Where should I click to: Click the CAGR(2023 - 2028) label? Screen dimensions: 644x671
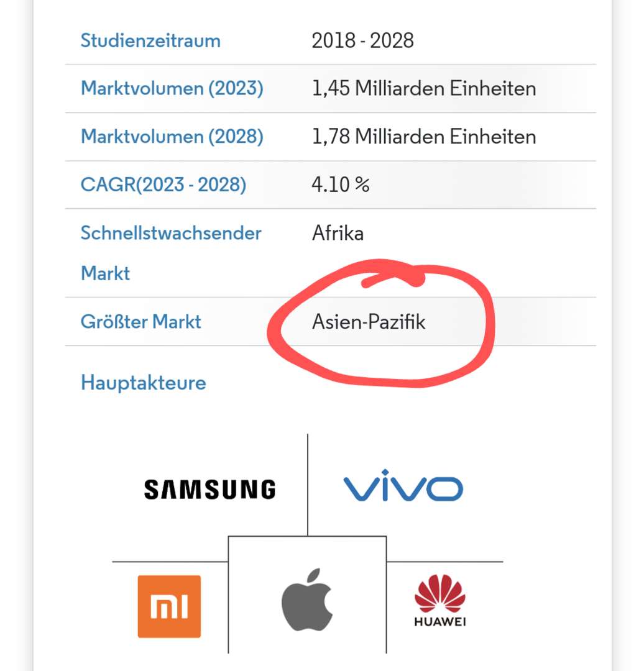click(163, 185)
